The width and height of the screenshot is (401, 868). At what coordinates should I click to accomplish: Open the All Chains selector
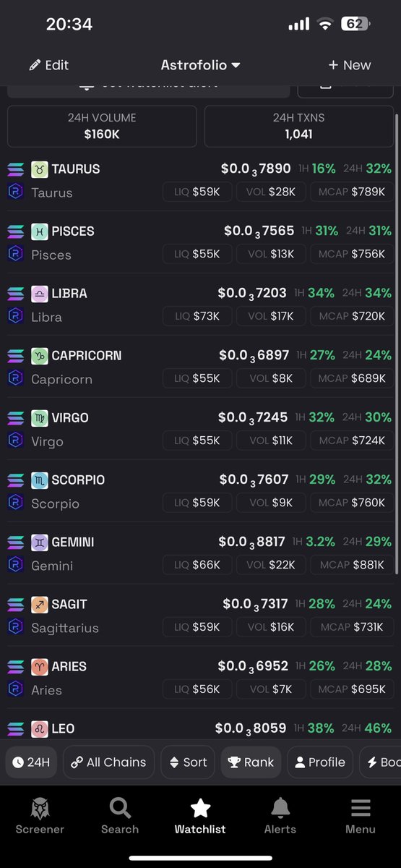pyautogui.click(x=108, y=762)
